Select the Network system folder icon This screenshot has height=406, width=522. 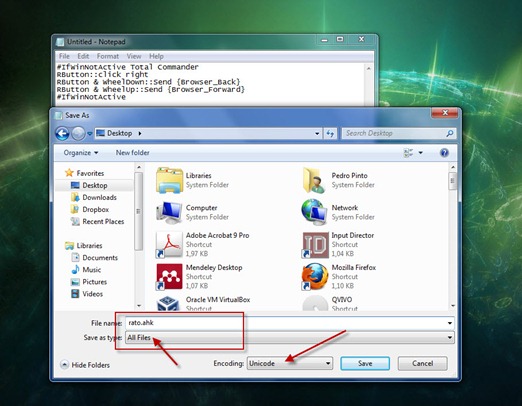[x=314, y=212]
